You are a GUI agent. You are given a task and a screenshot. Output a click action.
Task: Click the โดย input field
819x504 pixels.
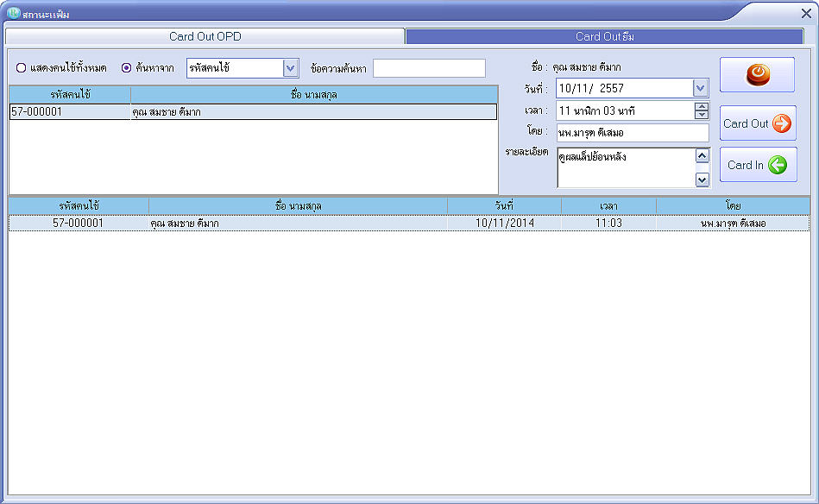[x=633, y=133]
